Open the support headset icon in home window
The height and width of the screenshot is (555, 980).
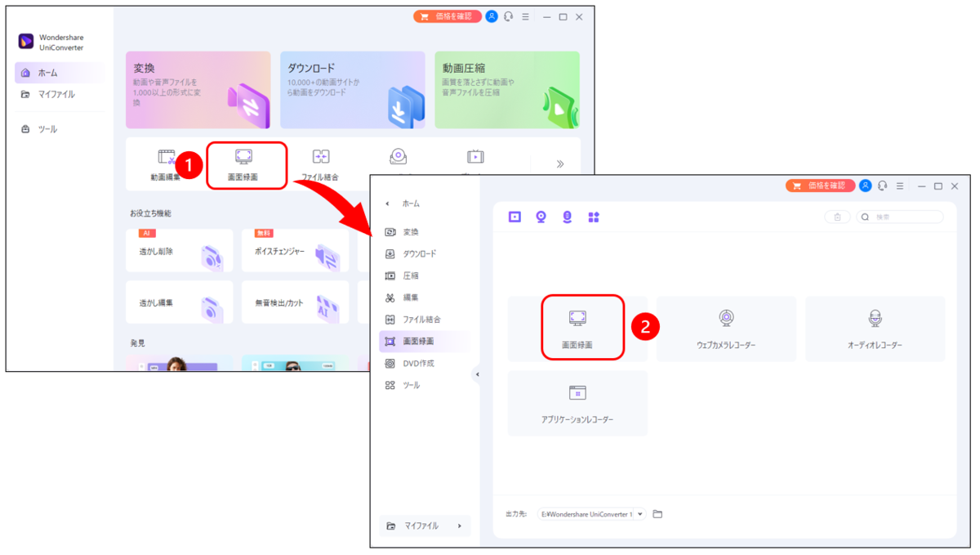tap(509, 16)
